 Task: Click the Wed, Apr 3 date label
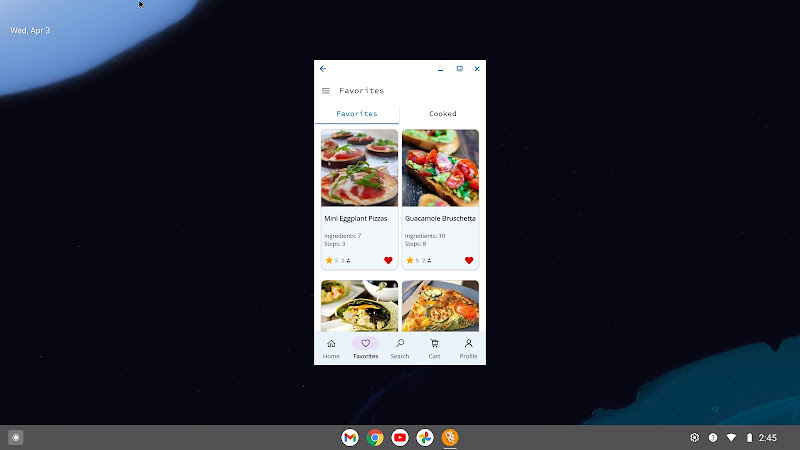pyautogui.click(x=30, y=31)
